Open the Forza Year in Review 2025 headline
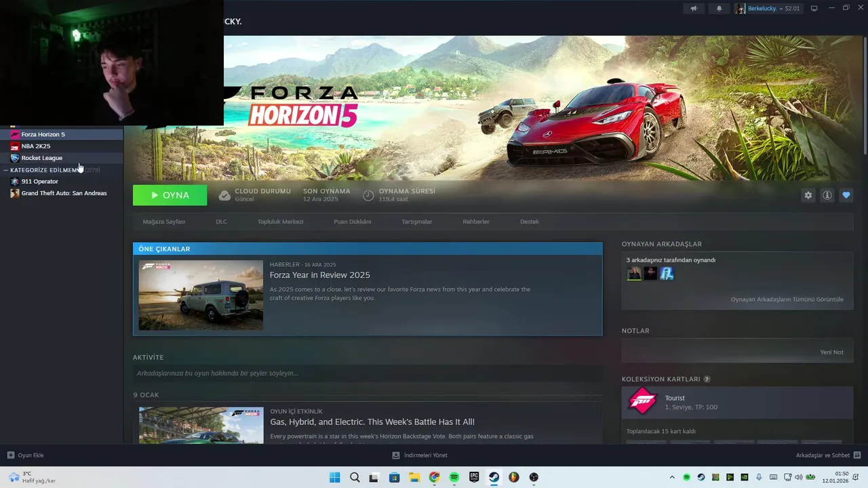The height and width of the screenshot is (488, 868). click(x=319, y=275)
